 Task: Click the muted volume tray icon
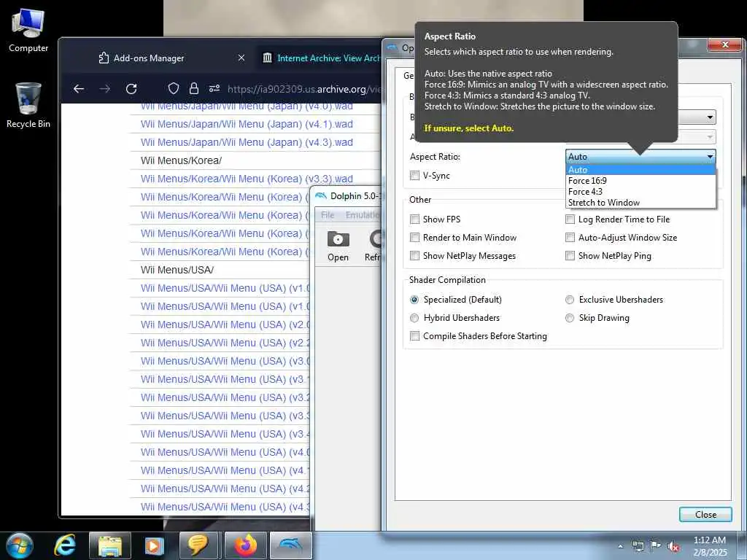click(673, 547)
